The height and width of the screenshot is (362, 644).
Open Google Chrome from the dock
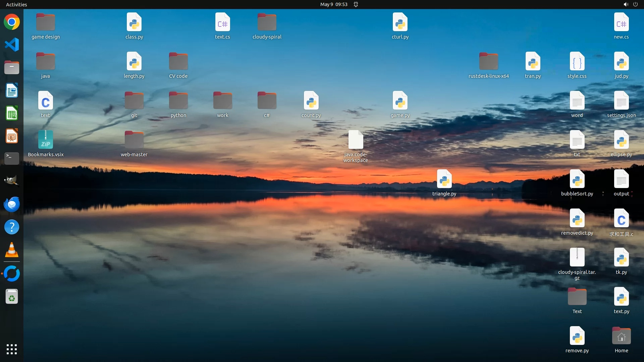pos(12,22)
